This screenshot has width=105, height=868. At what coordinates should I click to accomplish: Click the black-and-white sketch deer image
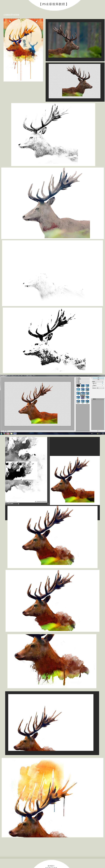coord(53,134)
